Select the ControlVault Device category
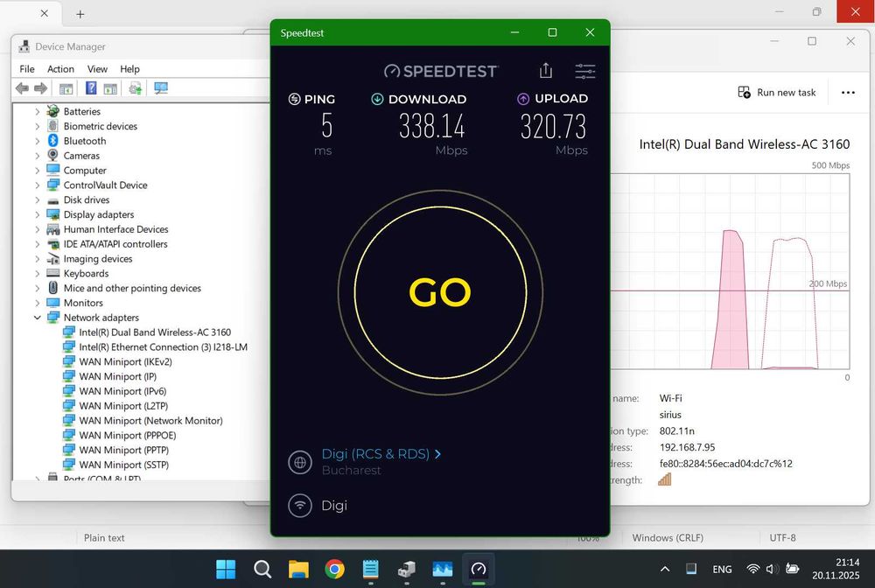The image size is (875, 588). tap(106, 185)
